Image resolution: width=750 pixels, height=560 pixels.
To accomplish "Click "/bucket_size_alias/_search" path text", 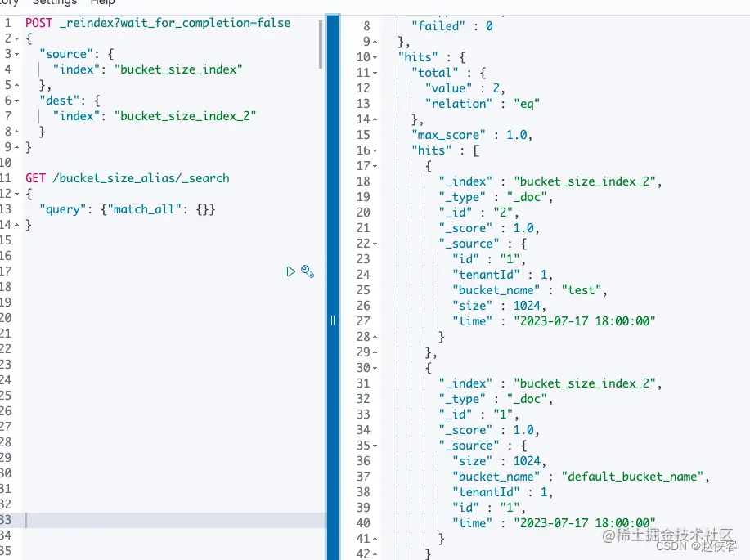I will coord(141,178).
